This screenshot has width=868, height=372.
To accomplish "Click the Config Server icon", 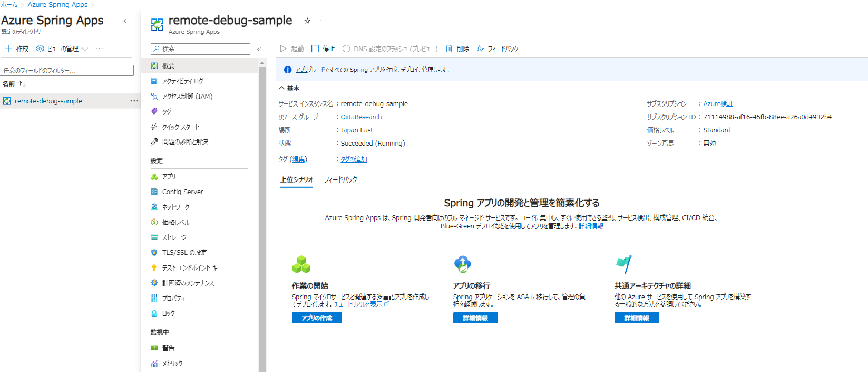I will [x=154, y=192].
